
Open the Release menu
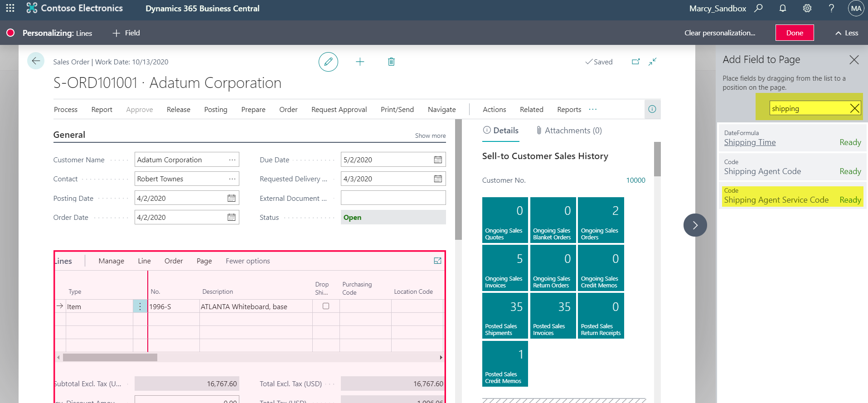[x=179, y=109]
